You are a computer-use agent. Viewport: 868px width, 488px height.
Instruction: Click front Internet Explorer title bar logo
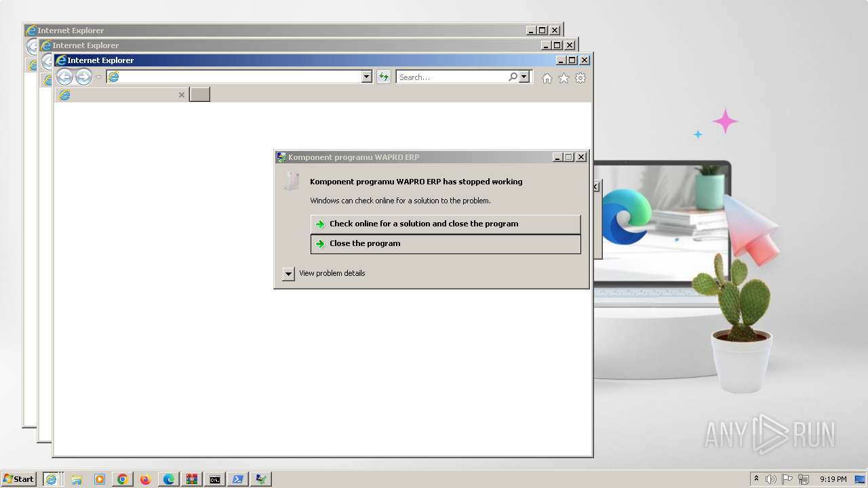tap(61, 60)
